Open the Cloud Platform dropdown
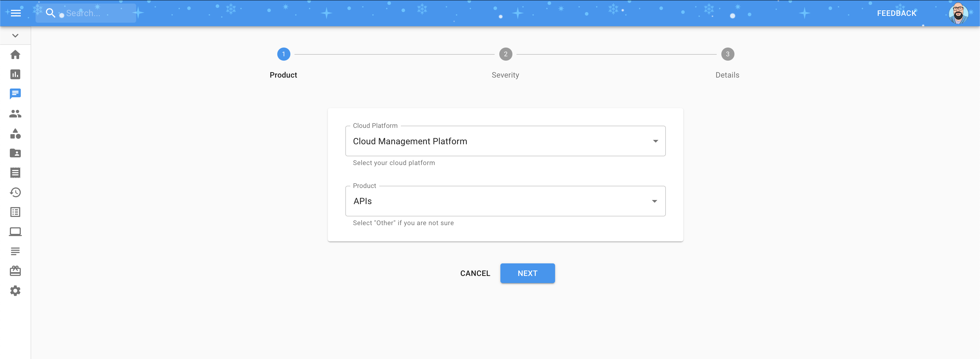Screen dimensions: 980x359 [505, 141]
